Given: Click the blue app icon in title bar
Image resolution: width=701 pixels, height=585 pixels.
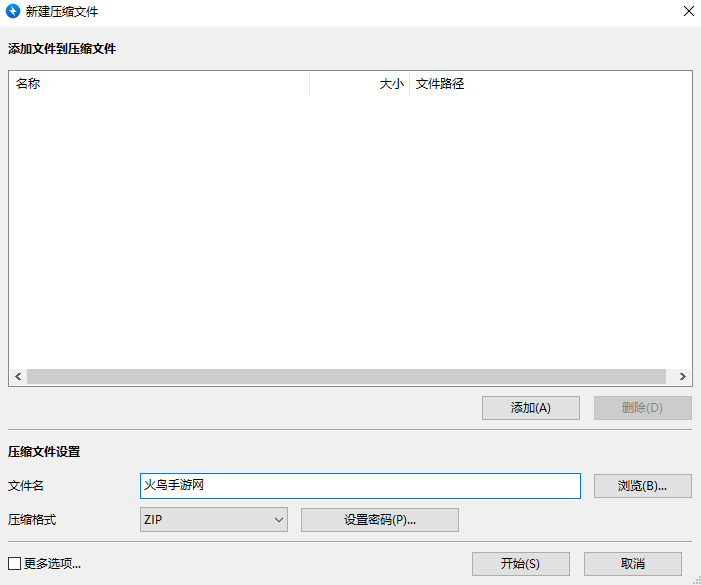Looking at the screenshot, I should click(x=13, y=11).
